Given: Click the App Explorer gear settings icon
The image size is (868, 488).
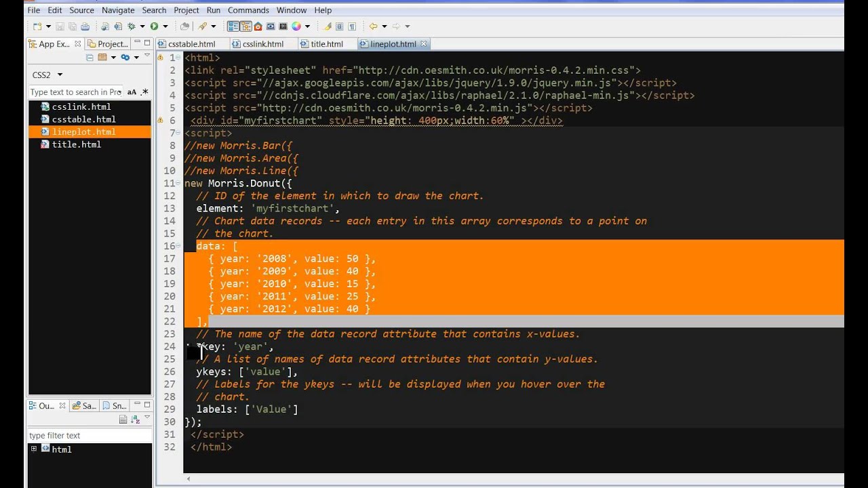Looking at the screenshot, I should point(125,58).
